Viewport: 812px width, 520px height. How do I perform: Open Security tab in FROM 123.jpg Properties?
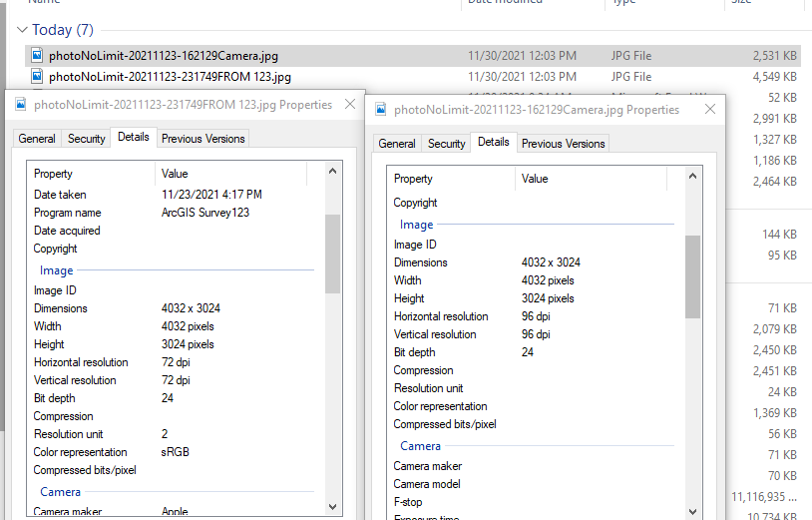[x=87, y=139]
